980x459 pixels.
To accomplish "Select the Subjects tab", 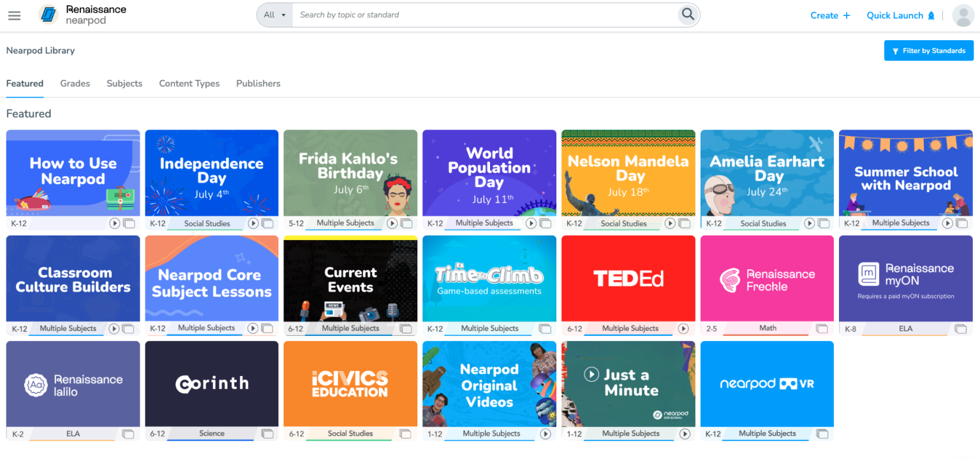I will [x=124, y=83].
